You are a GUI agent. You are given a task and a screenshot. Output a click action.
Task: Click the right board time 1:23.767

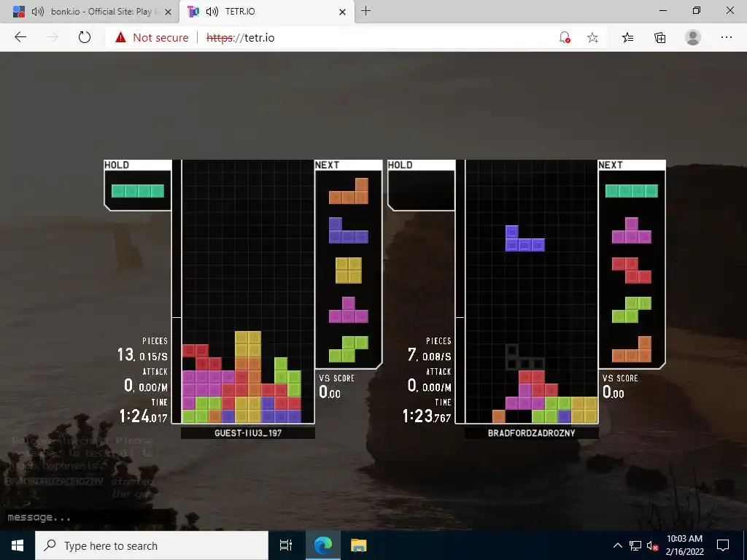427,416
